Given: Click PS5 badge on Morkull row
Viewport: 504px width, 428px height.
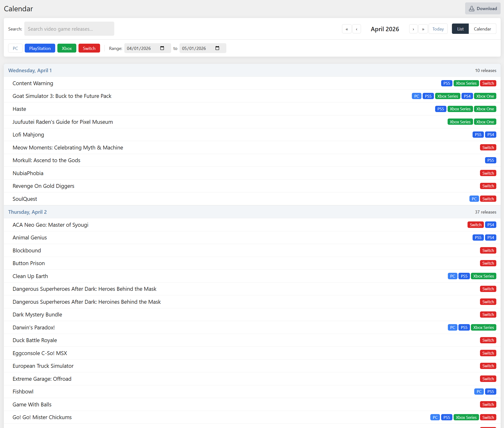Looking at the screenshot, I should [x=490, y=160].
